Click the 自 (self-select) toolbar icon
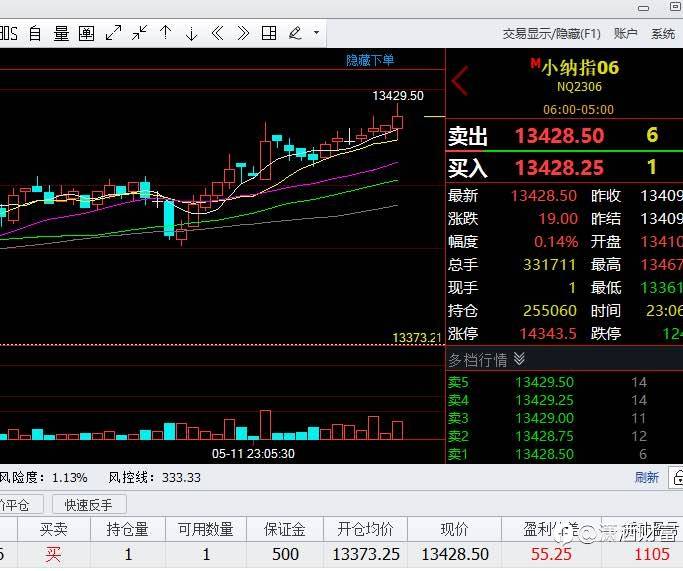The image size is (683, 571). coord(35,33)
